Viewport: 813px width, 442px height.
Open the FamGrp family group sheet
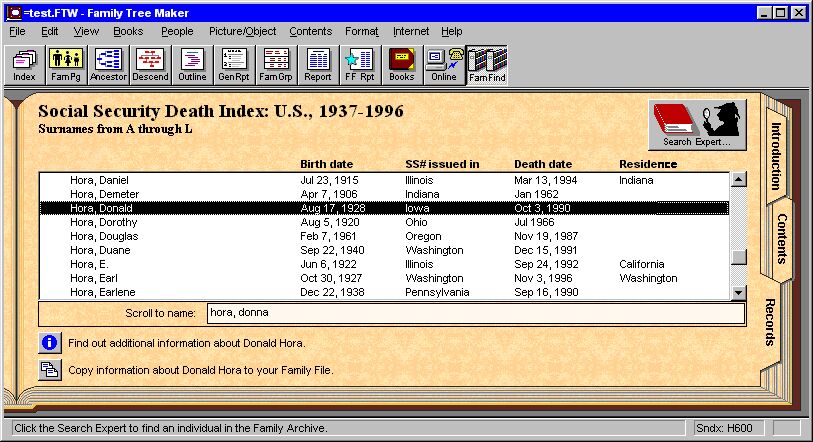point(276,65)
